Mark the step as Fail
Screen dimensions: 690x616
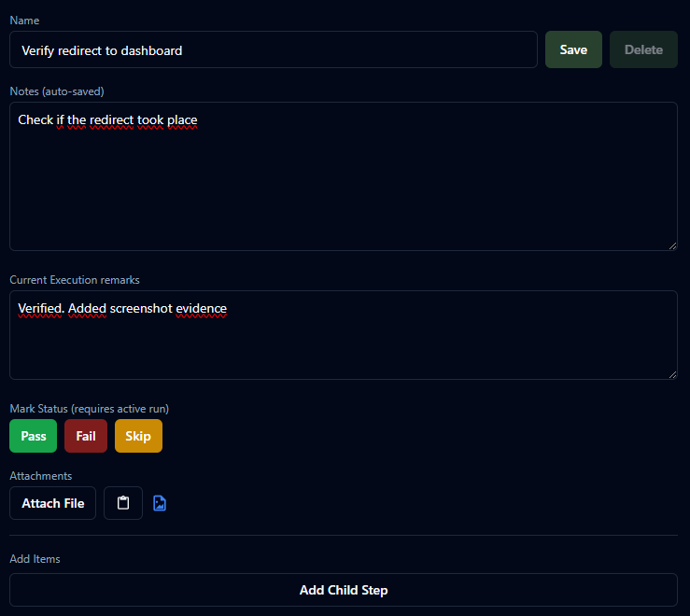86,436
